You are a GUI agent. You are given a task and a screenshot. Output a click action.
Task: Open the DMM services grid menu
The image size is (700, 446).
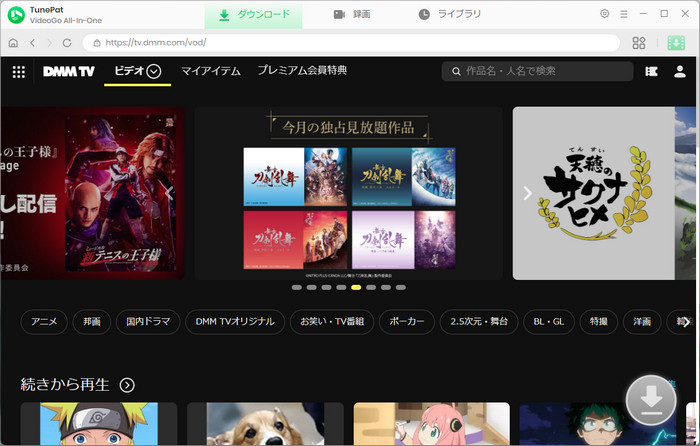click(x=18, y=71)
